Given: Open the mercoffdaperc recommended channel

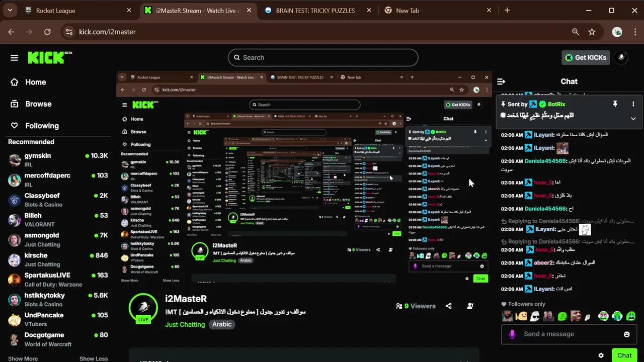Looking at the screenshot, I should click(58, 180).
